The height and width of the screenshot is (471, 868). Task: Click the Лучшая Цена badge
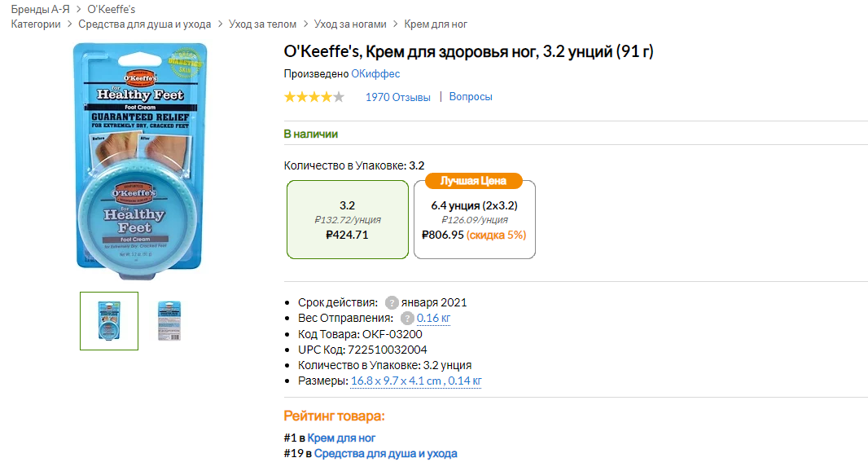[473, 181]
